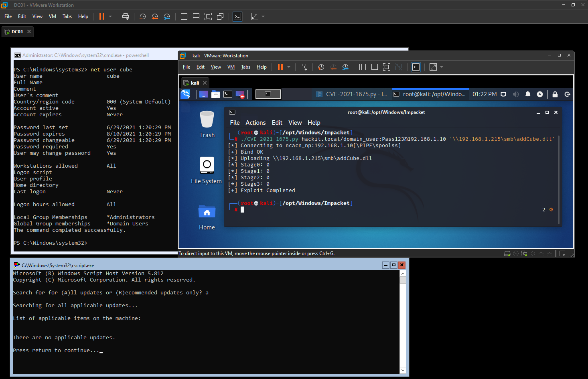Pause the kali virtual machine
588x379 pixels.
click(280, 67)
